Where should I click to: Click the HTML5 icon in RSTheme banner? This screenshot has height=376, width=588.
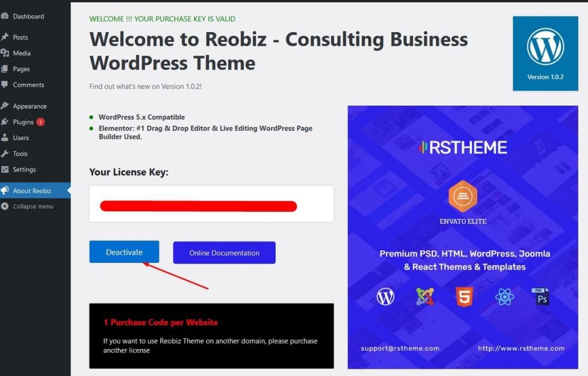pyautogui.click(x=464, y=297)
